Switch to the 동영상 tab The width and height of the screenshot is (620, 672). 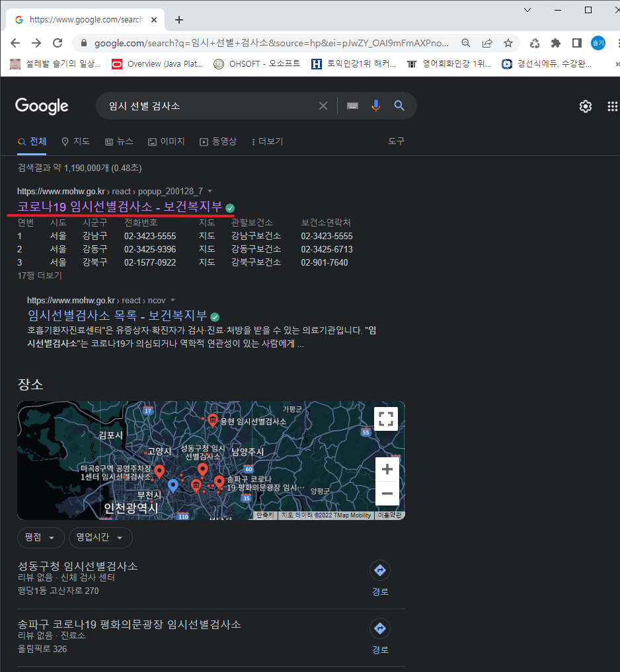click(x=218, y=141)
